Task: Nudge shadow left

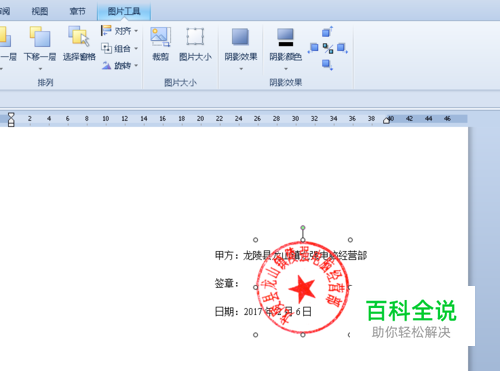Action: [x=313, y=48]
